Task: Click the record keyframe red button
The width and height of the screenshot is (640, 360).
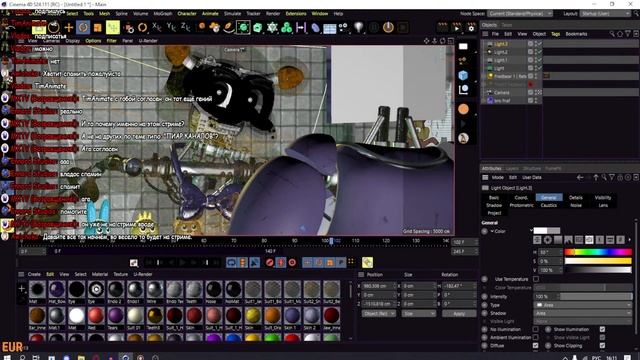Action: click(x=269, y=262)
